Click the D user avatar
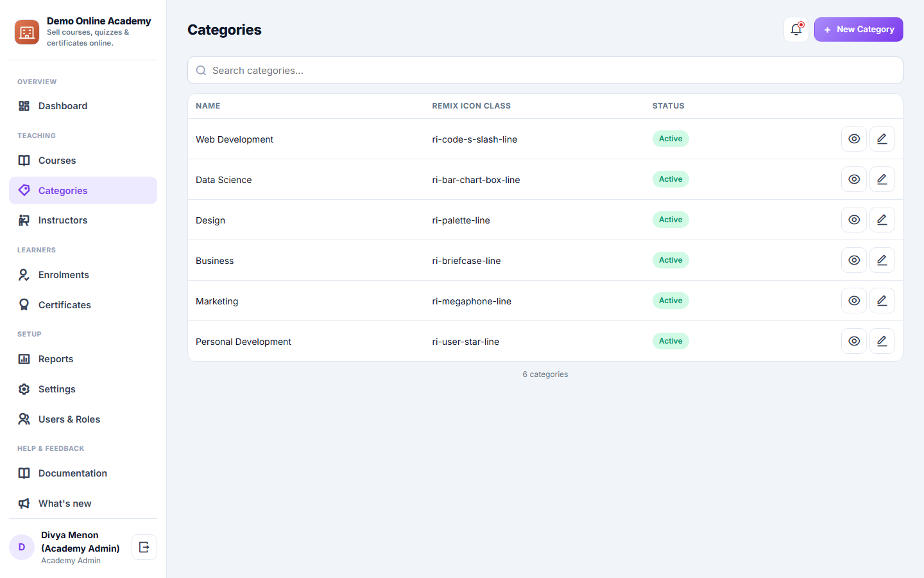This screenshot has width=924, height=578. point(22,547)
